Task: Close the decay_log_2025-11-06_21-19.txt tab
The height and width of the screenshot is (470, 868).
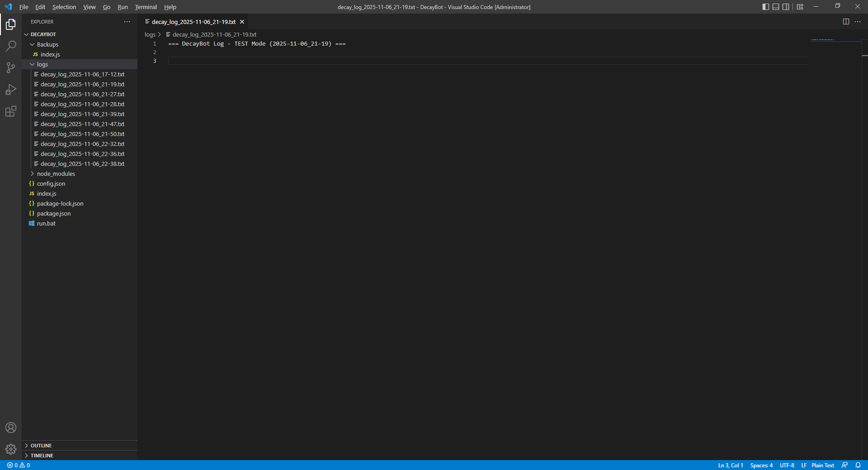Action: 242,22
